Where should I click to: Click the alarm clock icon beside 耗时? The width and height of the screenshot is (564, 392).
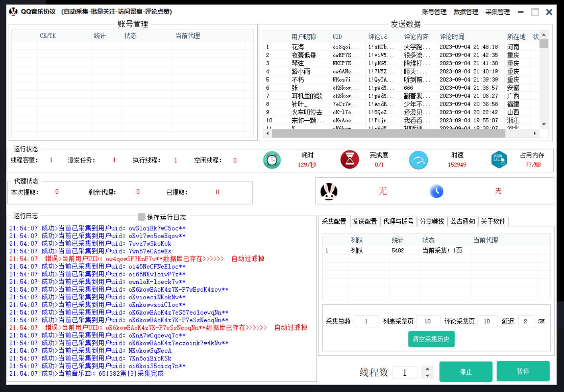(272, 160)
